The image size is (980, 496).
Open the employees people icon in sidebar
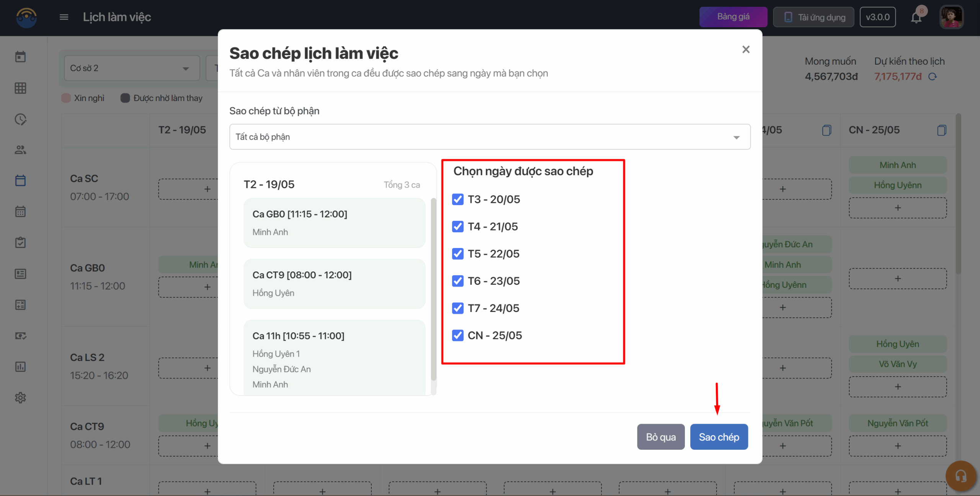click(x=20, y=150)
